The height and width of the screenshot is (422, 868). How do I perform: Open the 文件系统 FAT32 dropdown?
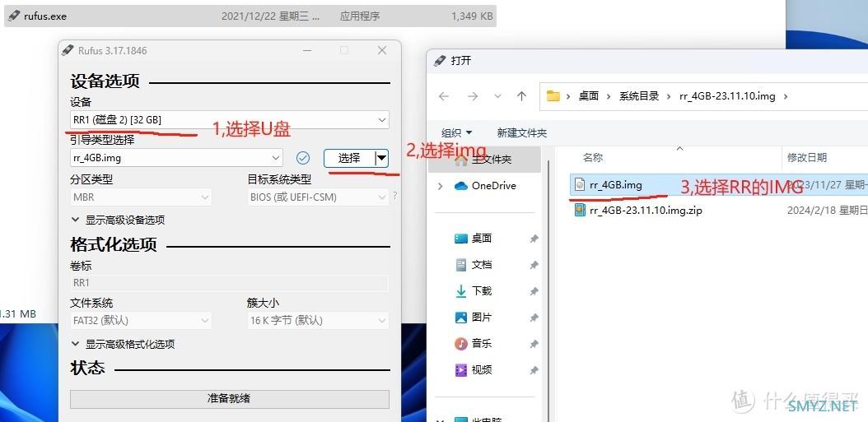pyautogui.click(x=141, y=320)
